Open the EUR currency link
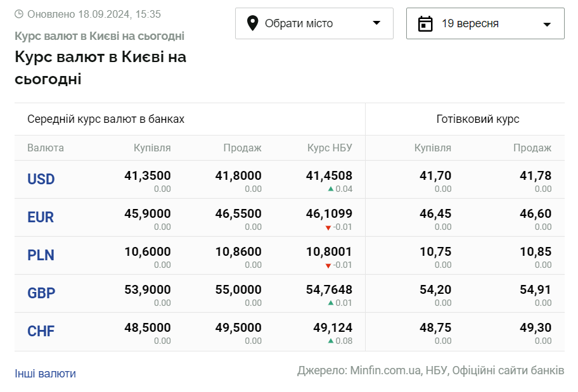 (x=41, y=217)
